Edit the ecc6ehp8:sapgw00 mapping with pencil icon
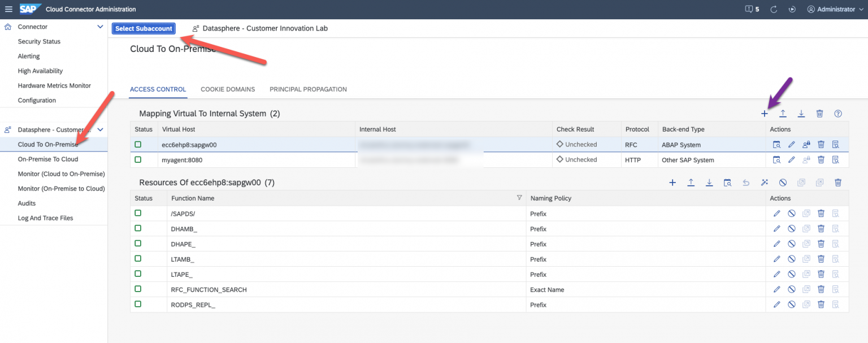Screen dimensions: 868x343 [791, 144]
